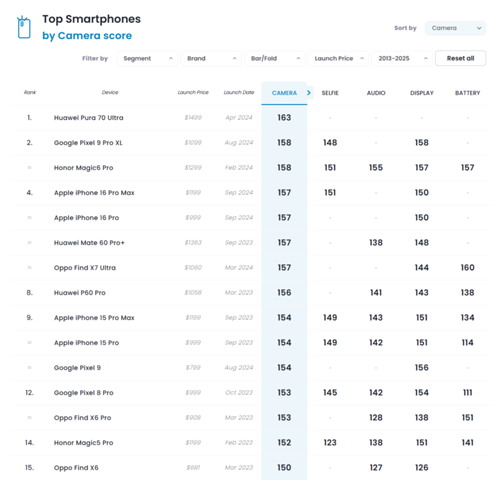Open Huawei Mate 60 Pro+ link
The height and width of the screenshot is (480, 502).
(x=89, y=243)
